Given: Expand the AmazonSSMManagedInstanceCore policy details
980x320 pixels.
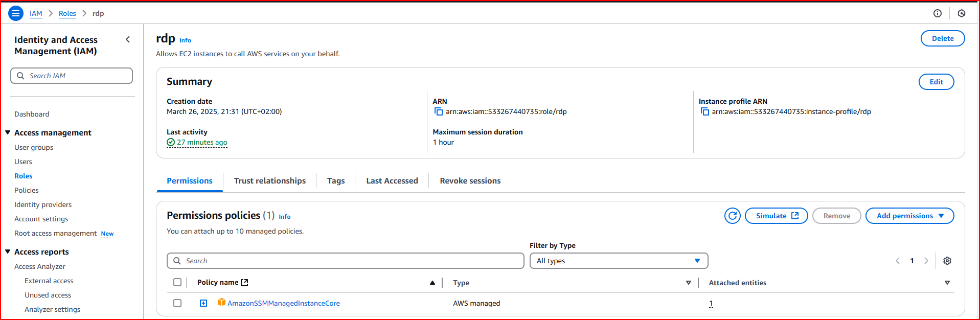Looking at the screenshot, I should [x=203, y=303].
